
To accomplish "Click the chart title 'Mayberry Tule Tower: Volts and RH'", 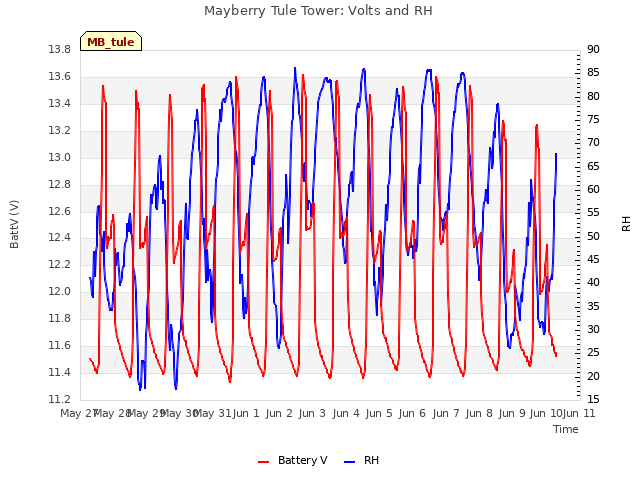I will [318, 11].
